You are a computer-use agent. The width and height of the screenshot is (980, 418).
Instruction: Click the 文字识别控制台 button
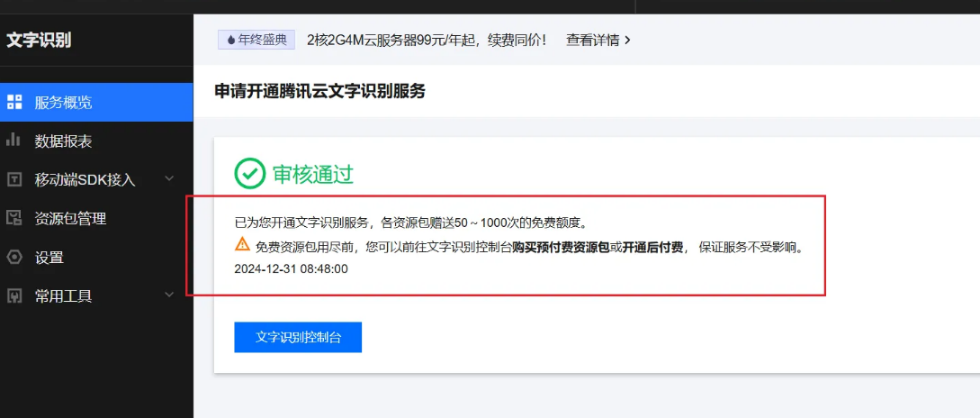298,337
